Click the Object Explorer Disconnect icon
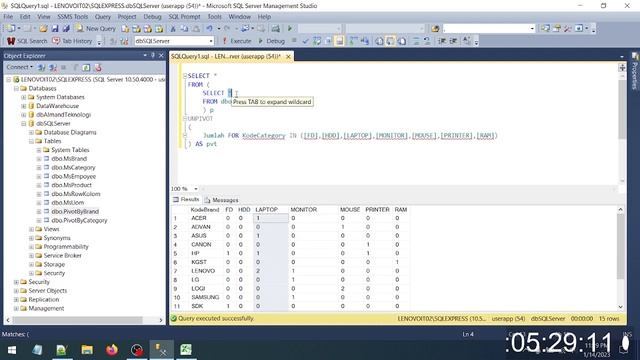 (53, 67)
